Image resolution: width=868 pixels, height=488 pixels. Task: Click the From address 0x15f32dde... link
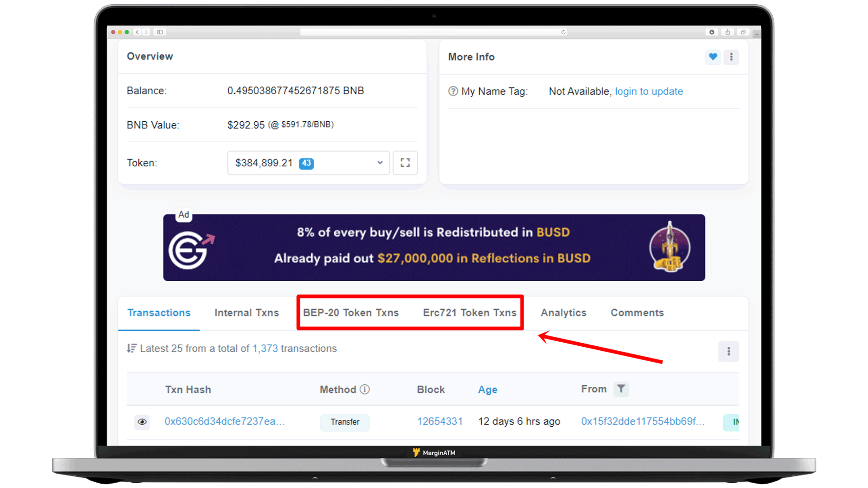643,421
